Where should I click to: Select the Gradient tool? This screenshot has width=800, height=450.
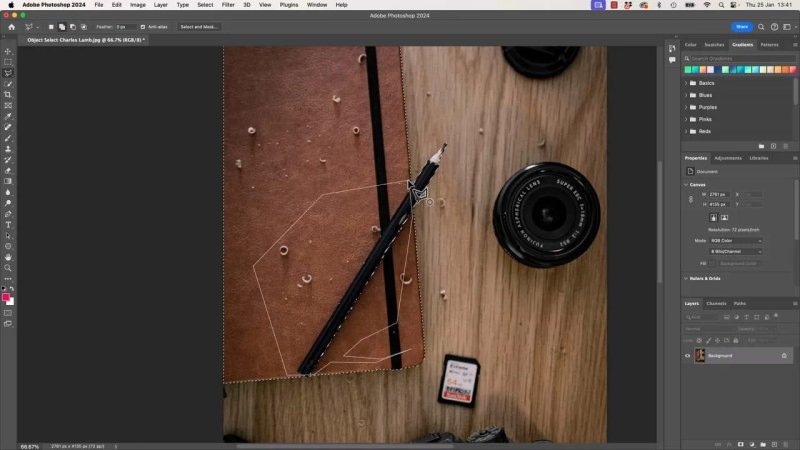point(8,181)
